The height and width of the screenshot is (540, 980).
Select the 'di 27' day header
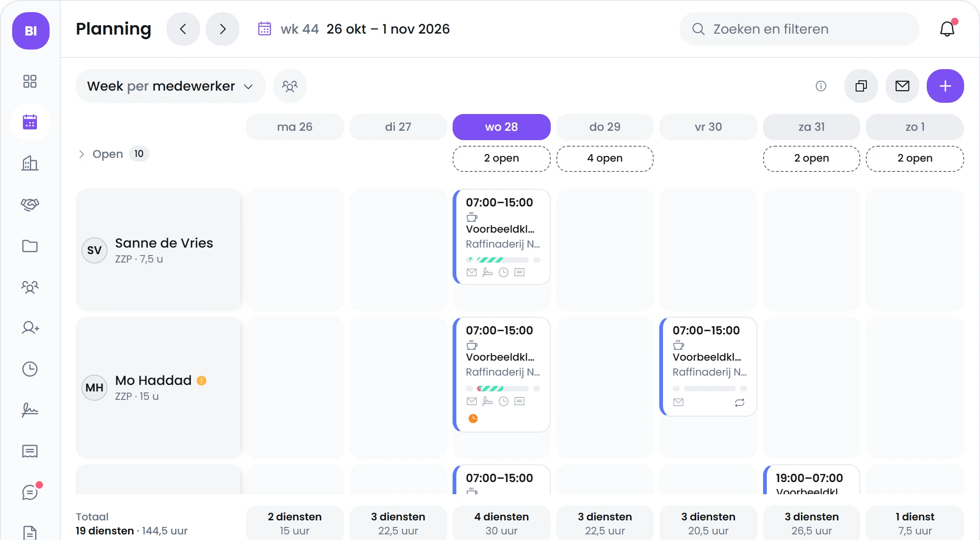coord(398,127)
